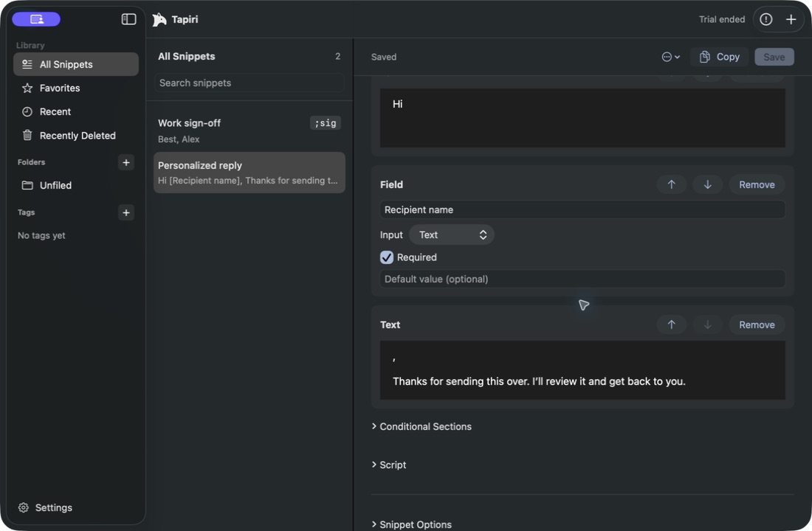This screenshot has width=812, height=531.
Task: Click the ';sig' abbreviation badge
Action: [x=326, y=123]
